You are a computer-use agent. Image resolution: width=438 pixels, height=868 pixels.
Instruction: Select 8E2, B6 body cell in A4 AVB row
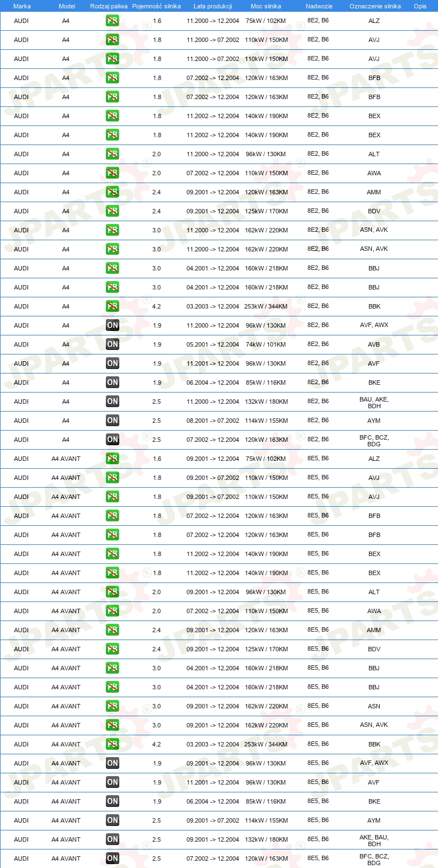tap(318, 345)
